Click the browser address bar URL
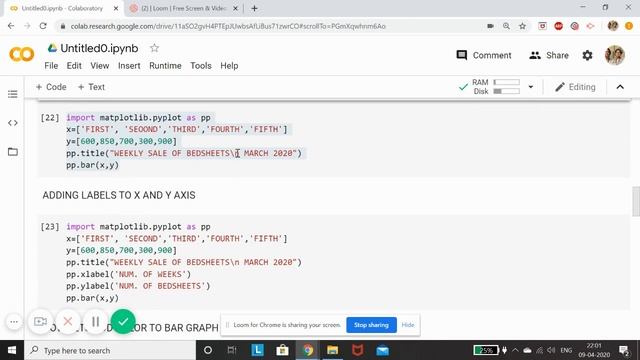 228,26
